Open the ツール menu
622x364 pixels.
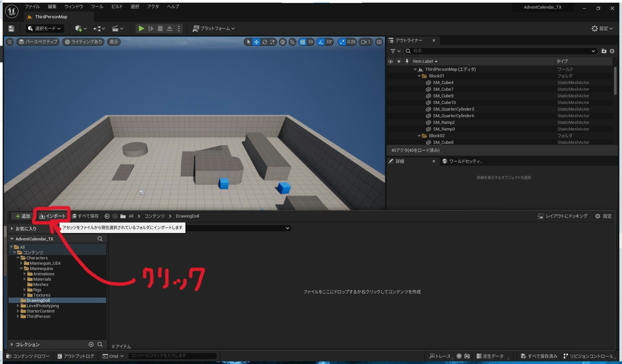click(97, 7)
